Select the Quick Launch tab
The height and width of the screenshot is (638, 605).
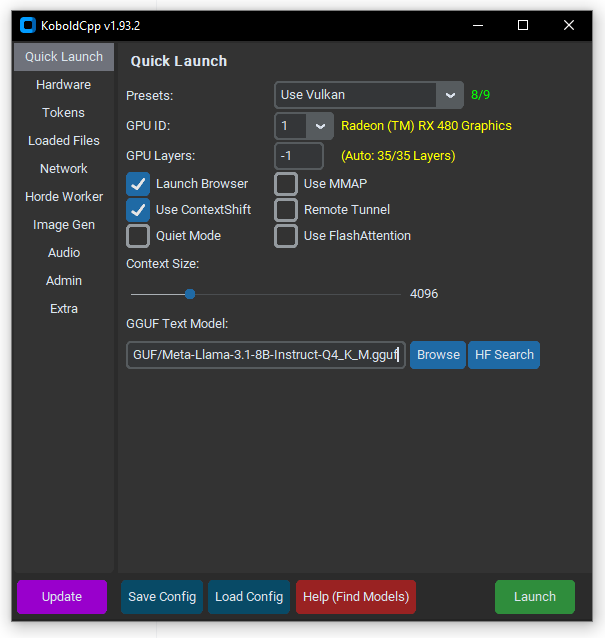(64, 57)
